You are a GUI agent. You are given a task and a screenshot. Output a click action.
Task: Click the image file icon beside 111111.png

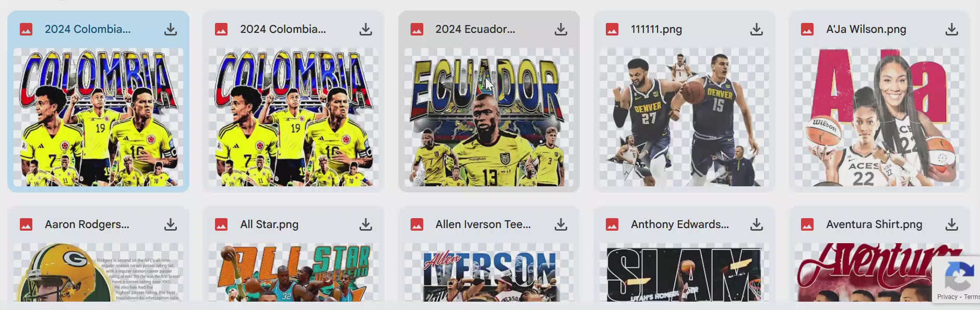tap(612, 29)
